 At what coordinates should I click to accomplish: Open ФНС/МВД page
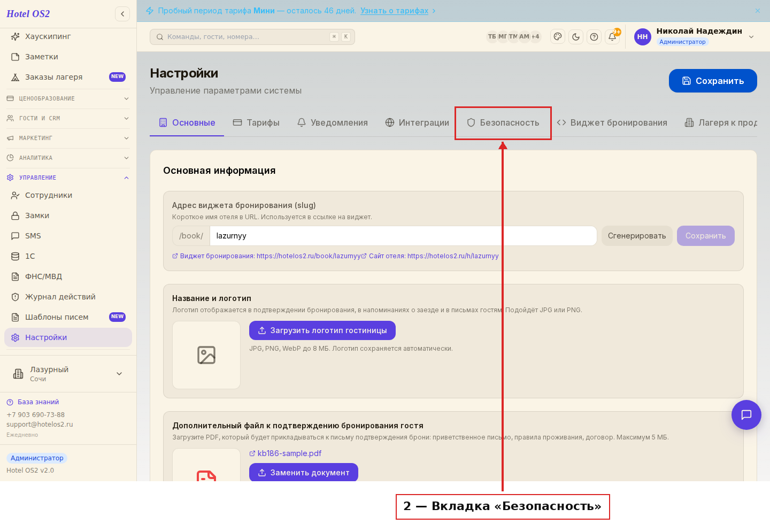pos(68,276)
